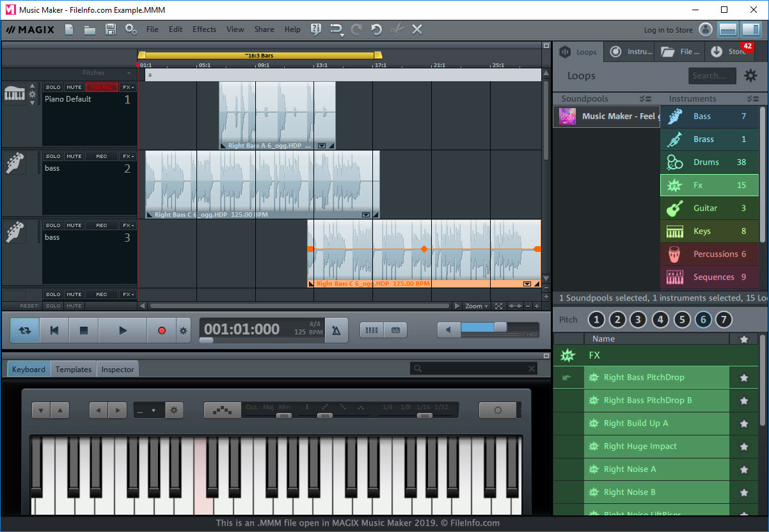This screenshot has height=532, width=769.
Task: Click the master volume slider
Action: (499, 327)
